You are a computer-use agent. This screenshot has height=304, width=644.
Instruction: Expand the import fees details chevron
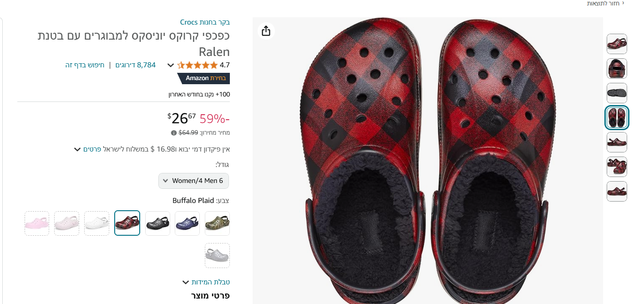77,149
